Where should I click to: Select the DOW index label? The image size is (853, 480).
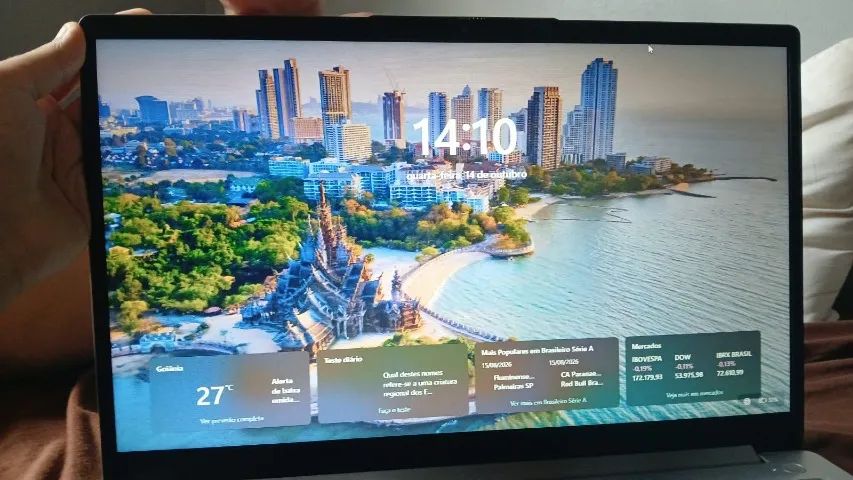[x=682, y=357]
